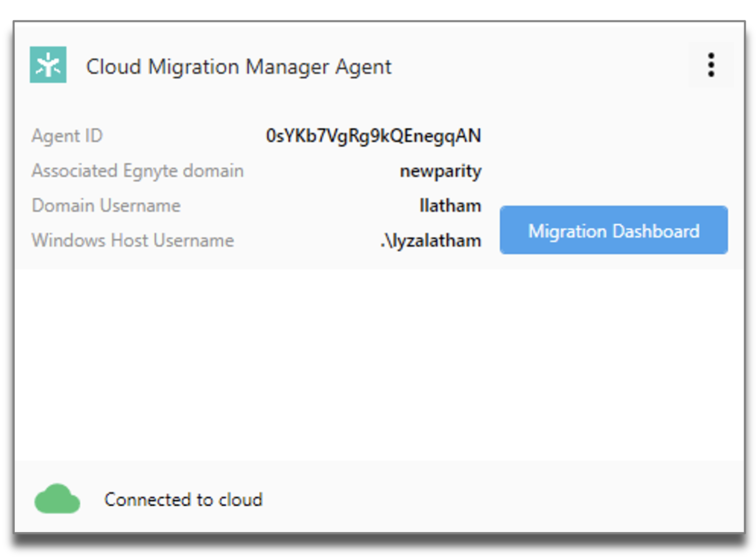Click the Domain Username label
756x557 pixels.
point(106,205)
